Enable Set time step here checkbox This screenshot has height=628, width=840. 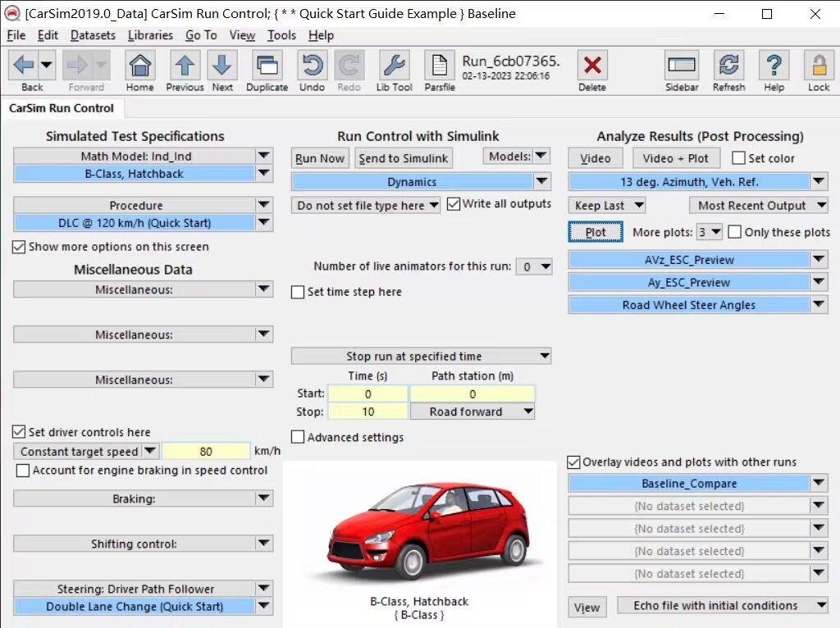[x=298, y=293]
